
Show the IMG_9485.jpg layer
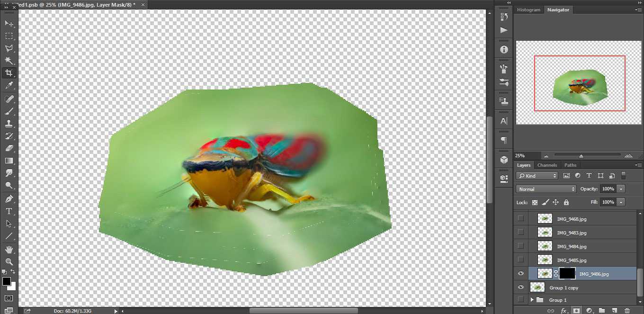click(521, 260)
